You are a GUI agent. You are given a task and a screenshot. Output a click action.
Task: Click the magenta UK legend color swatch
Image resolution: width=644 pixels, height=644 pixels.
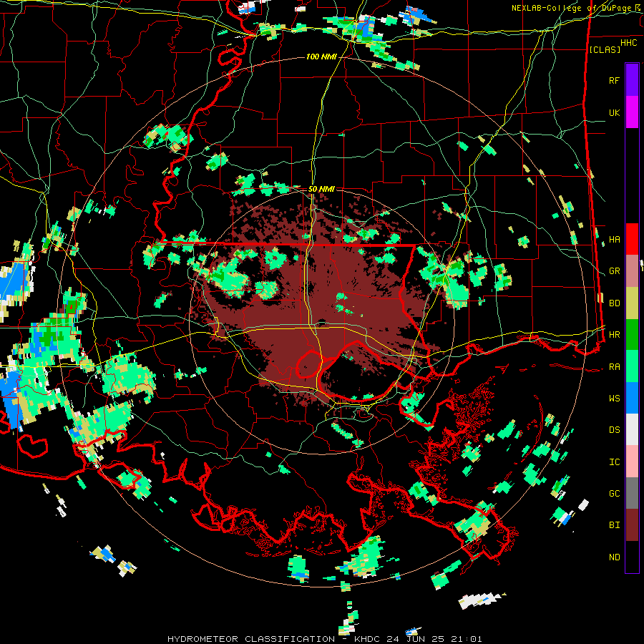coord(632,112)
